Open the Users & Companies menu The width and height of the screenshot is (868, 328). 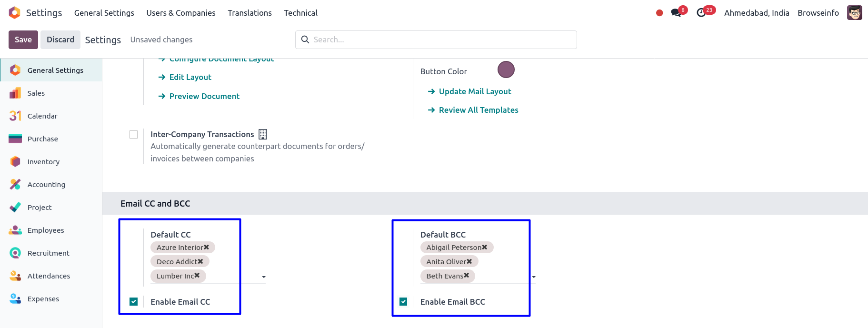tap(181, 13)
